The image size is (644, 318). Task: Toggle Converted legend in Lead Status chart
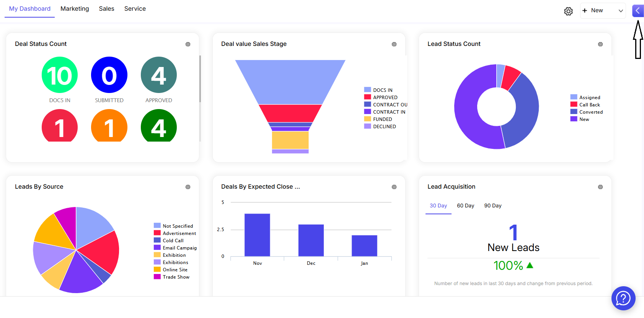point(590,112)
